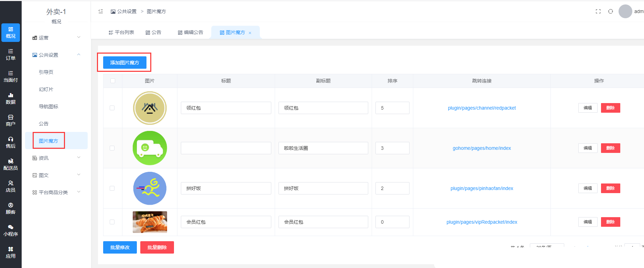
Task: Delete the 拼好饭 row
Action: (611, 188)
